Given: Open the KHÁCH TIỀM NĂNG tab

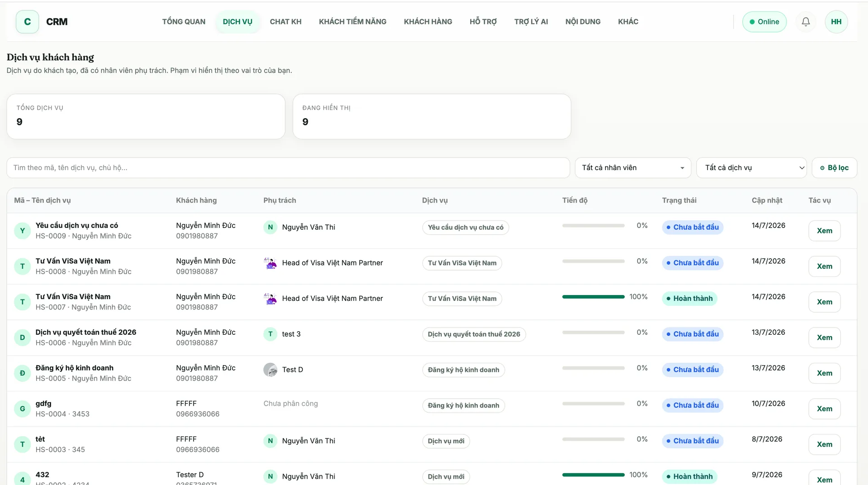Looking at the screenshot, I should (x=353, y=22).
